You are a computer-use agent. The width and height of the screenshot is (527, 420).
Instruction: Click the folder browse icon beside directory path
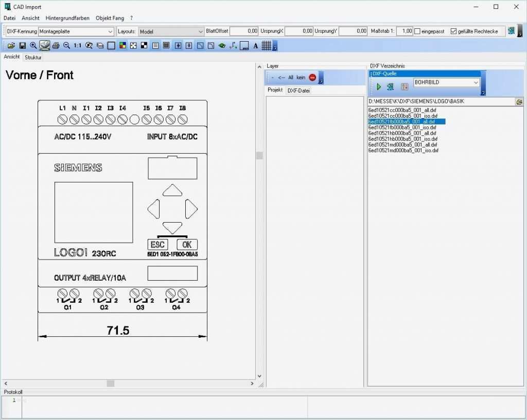(x=519, y=102)
